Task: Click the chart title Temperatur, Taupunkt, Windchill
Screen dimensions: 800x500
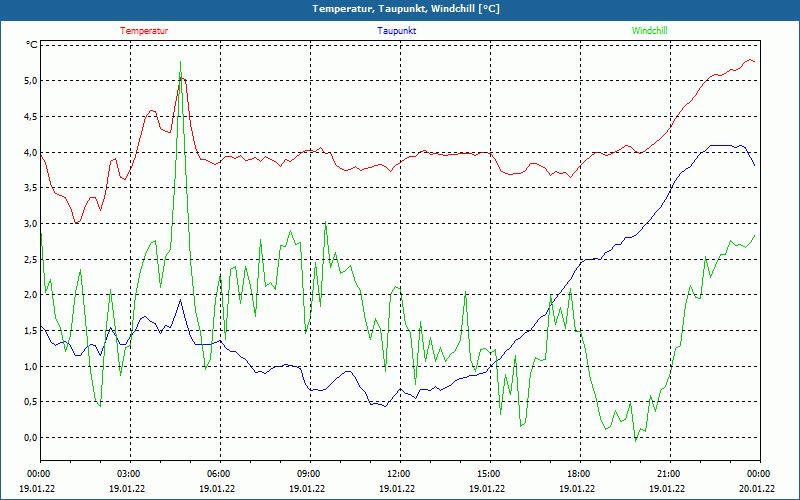Action: tap(406, 9)
